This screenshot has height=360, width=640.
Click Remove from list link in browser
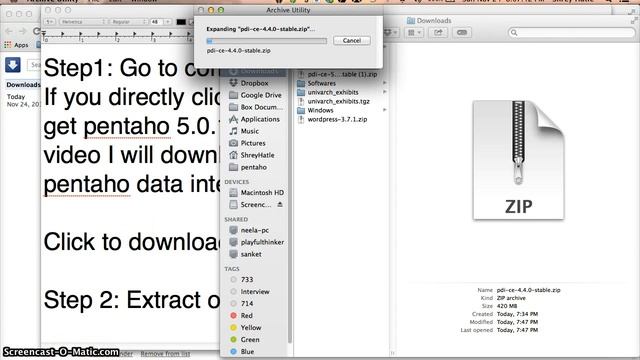point(165,354)
